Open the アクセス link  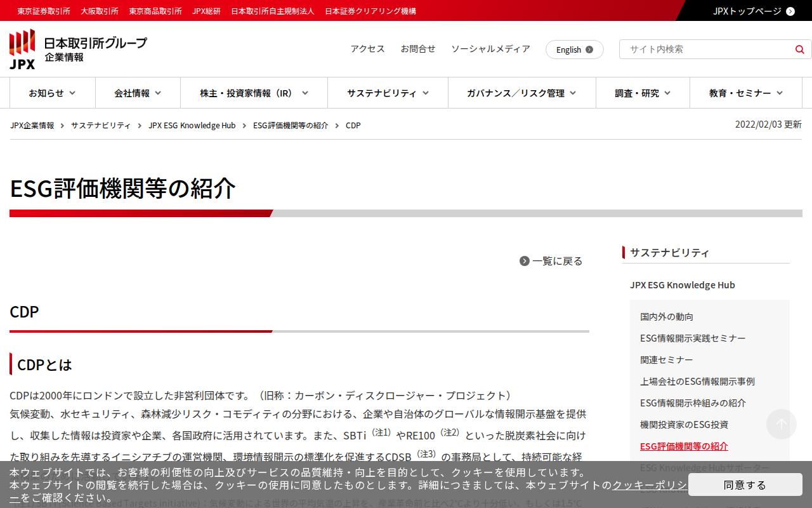pyautogui.click(x=368, y=49)
